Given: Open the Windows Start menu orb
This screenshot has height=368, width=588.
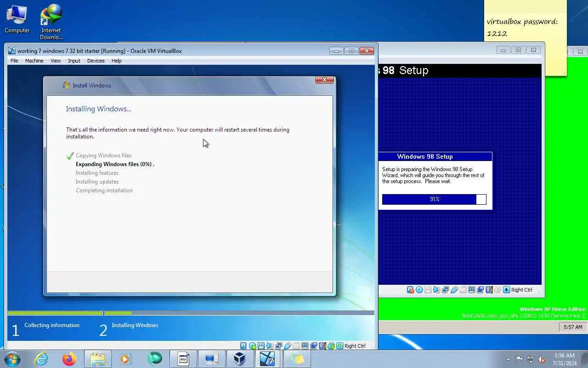Looking at the screenshot, I should click(12, 359).
